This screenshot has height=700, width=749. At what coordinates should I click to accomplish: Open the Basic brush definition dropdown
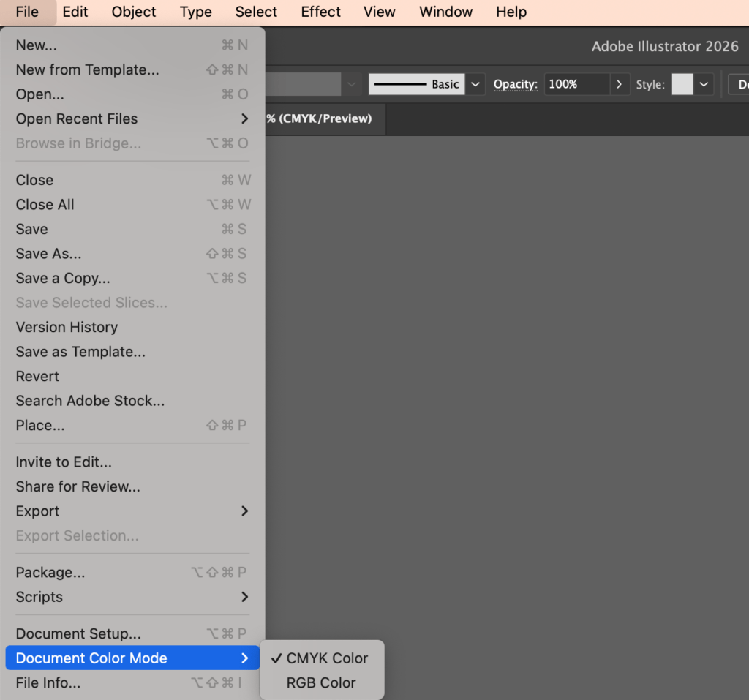pyautogui.click(x=475, y=84)
